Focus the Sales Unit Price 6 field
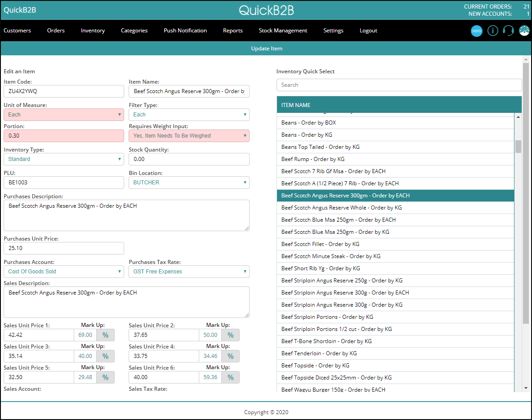Viewport: 532px width, 420px height. pos(164,377)
